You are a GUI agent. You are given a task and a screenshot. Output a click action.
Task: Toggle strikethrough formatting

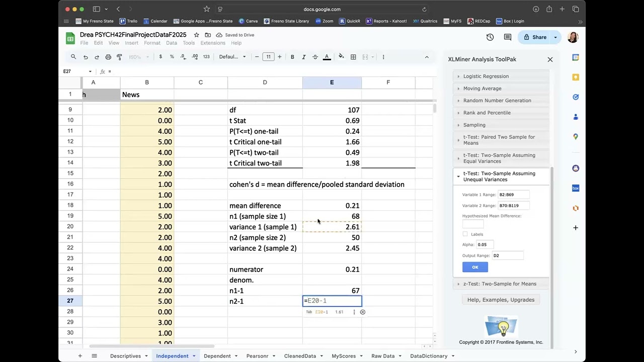[x=315, y=57]
